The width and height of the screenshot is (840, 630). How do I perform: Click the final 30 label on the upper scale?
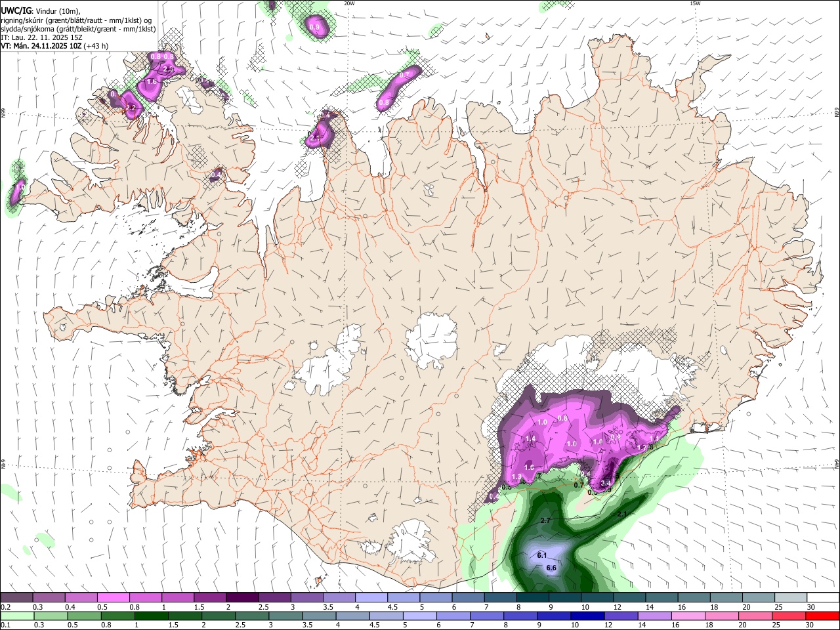coord(811,607)
